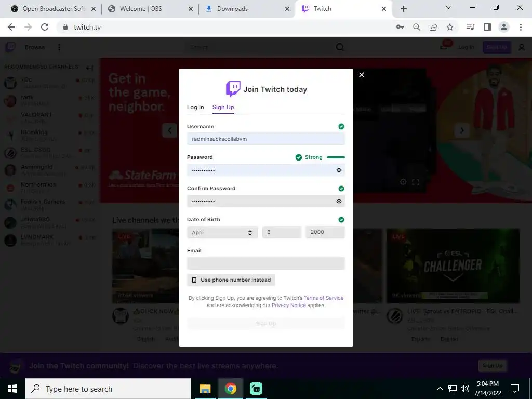Click the birth day field showing 6
The image size is (532, 399).
coord(282,232)
